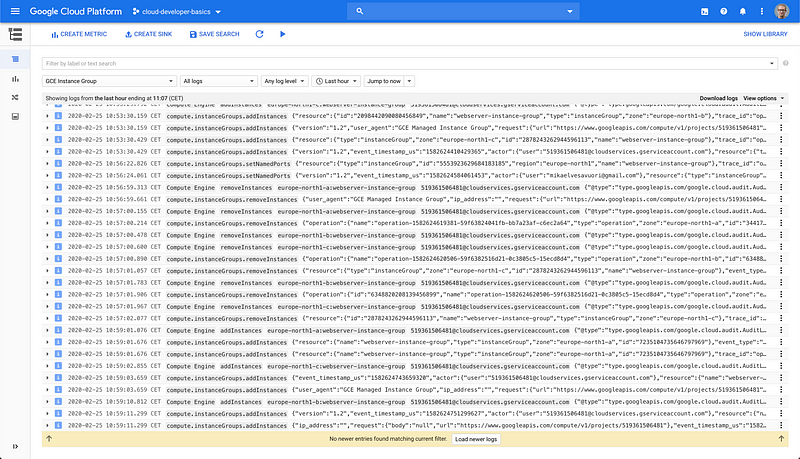The height and width of the screenshot is (459, 800).
Task: Focus the Filter by label or text search box
Action: click(406, 63)
